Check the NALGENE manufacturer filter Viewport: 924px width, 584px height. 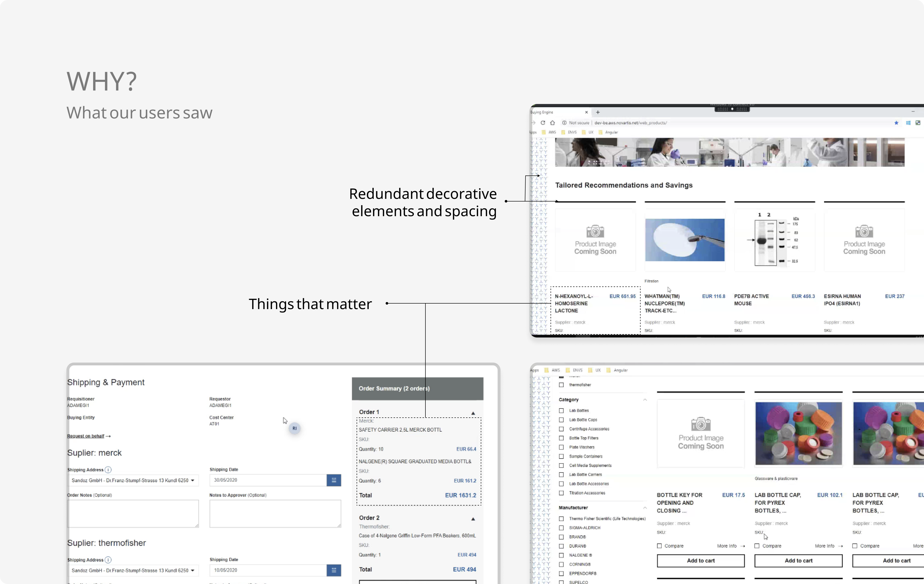pos(561,555)
